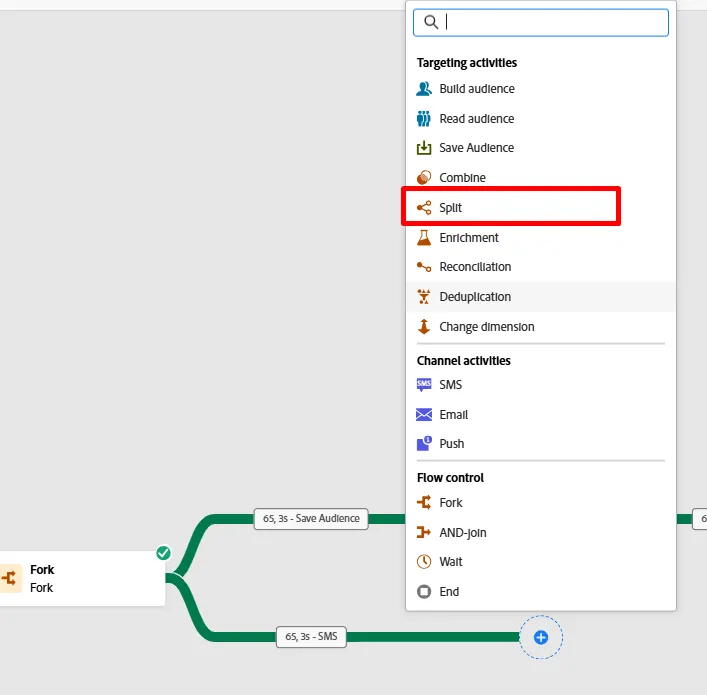This screenshot has height=695, width=707.
Task: Add an Email channel activity
Action: [x=541, y=414]
